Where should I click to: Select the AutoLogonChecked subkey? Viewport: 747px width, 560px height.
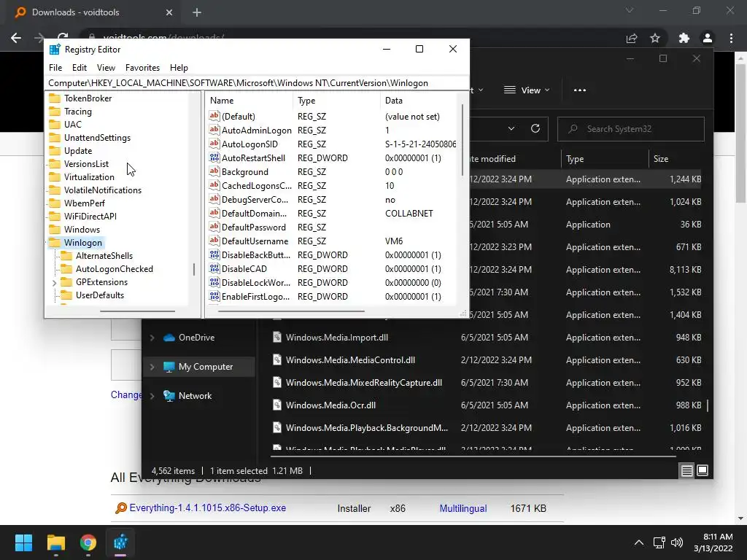point(115,269)
